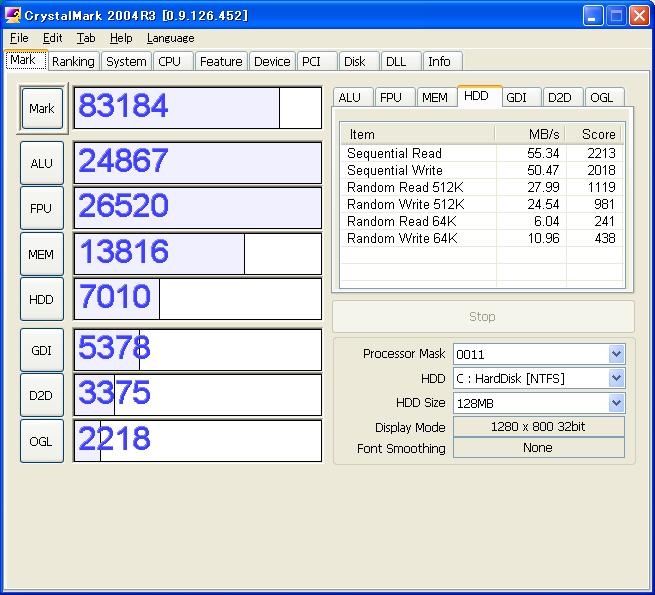Viewport: 655px width, 595px height.
Task: Switch to the Disk tab
Action: (x=355, y=61)
